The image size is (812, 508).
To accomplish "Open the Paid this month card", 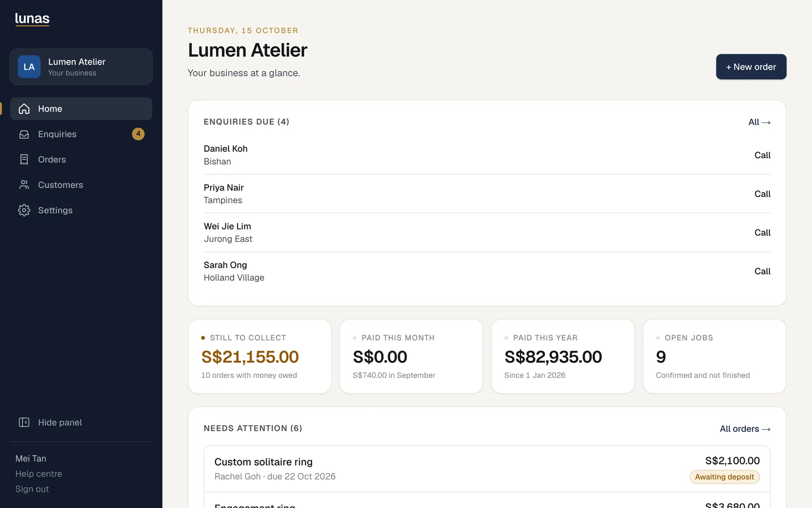I will point(411,356).
